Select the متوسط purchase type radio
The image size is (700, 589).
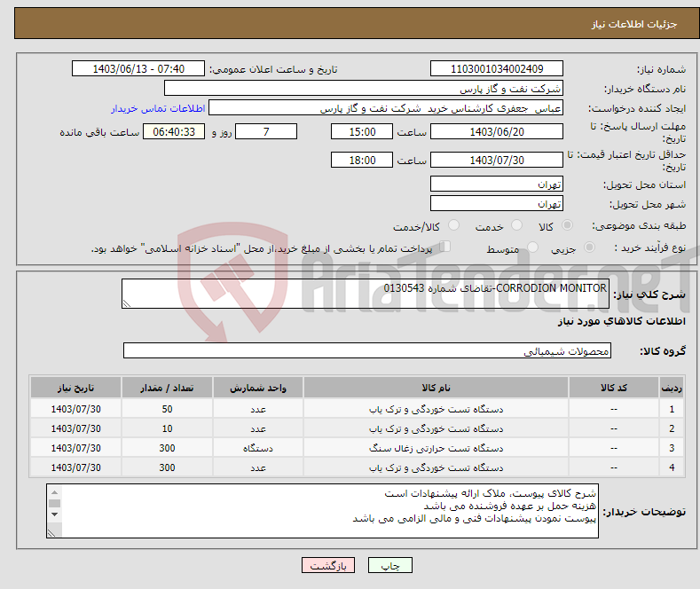[532, 247]
